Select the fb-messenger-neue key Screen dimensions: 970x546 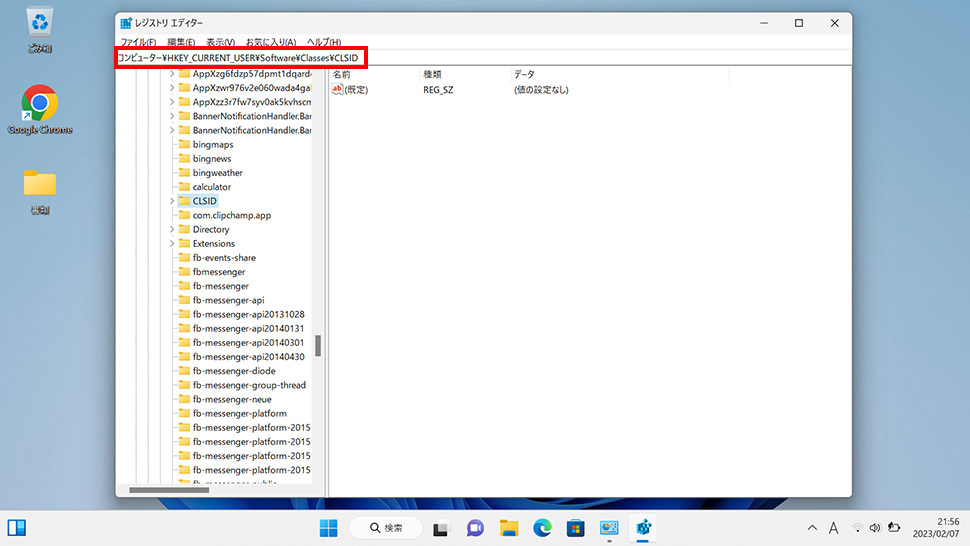(x=232, y=399)
